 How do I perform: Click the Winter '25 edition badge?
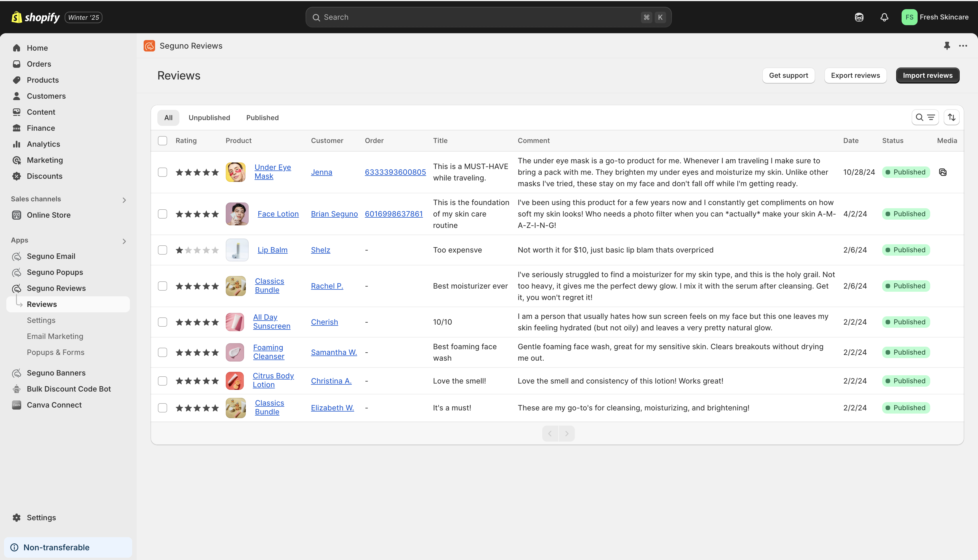tap(84, 17)
